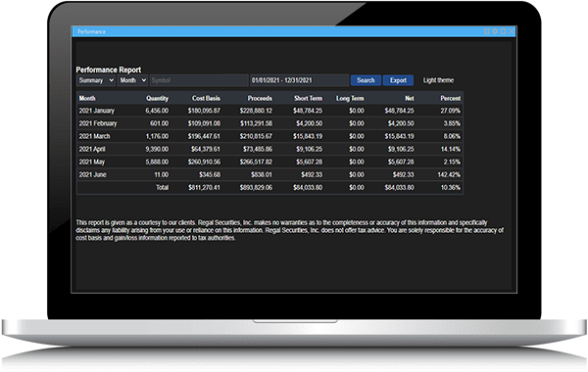
Task: Click the Search button
Action: coord(366,80)
